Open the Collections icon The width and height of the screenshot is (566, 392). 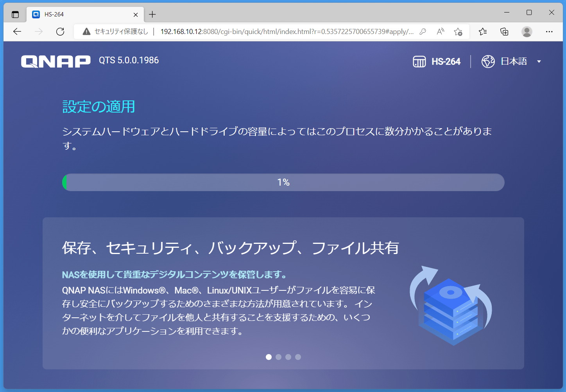pyautogui.click(x=504, y=32)
